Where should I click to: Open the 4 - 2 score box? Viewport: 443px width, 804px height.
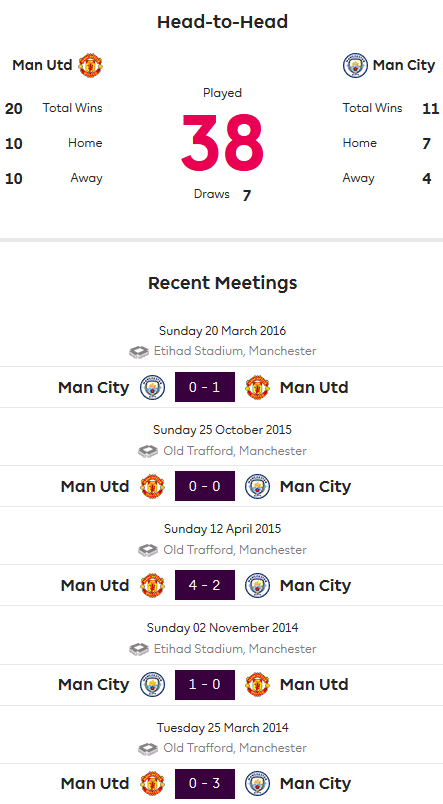205,585
